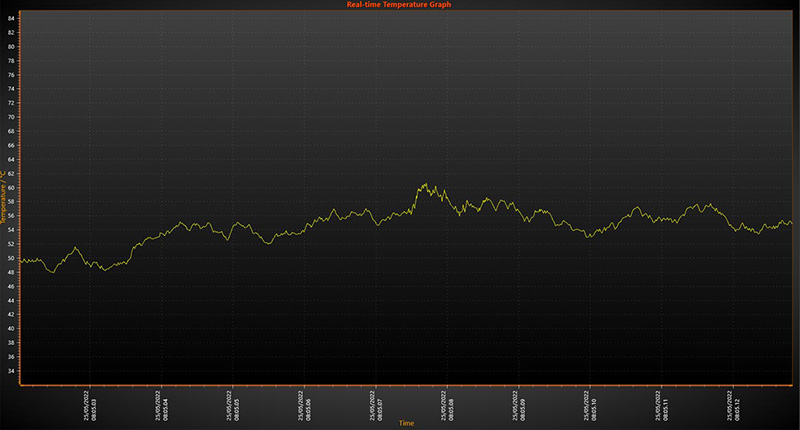Click the 74 tick label on the y-axis
The width and height of the screenshot is (800, 430).
coord(11,89)
